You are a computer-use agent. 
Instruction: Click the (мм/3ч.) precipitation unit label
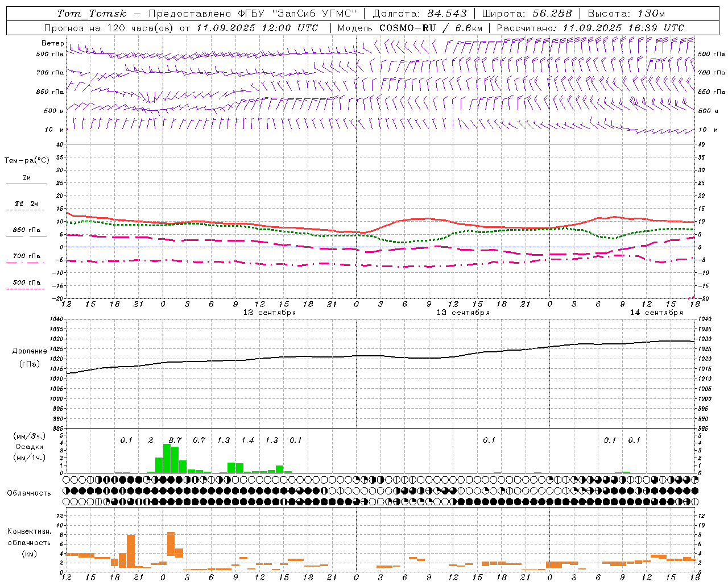[29, 436]
